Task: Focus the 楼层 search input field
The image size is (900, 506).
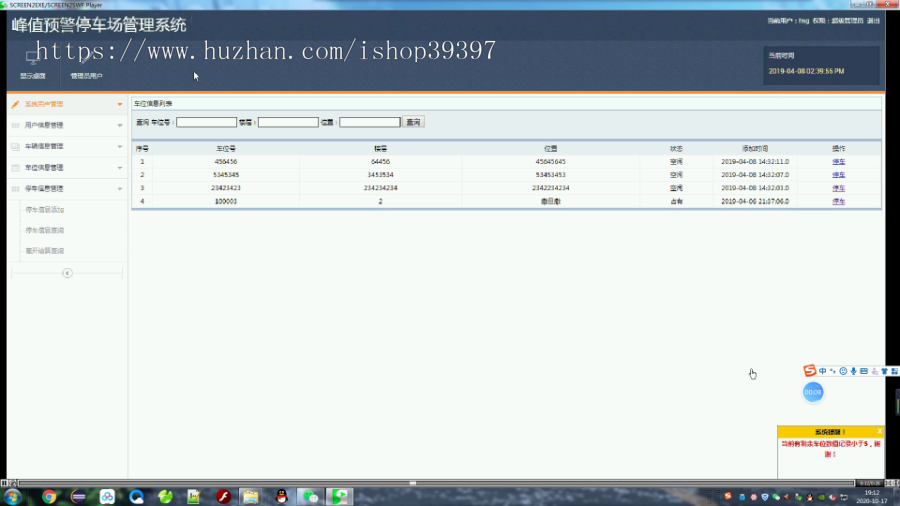Action: click(x=288, y=122)
